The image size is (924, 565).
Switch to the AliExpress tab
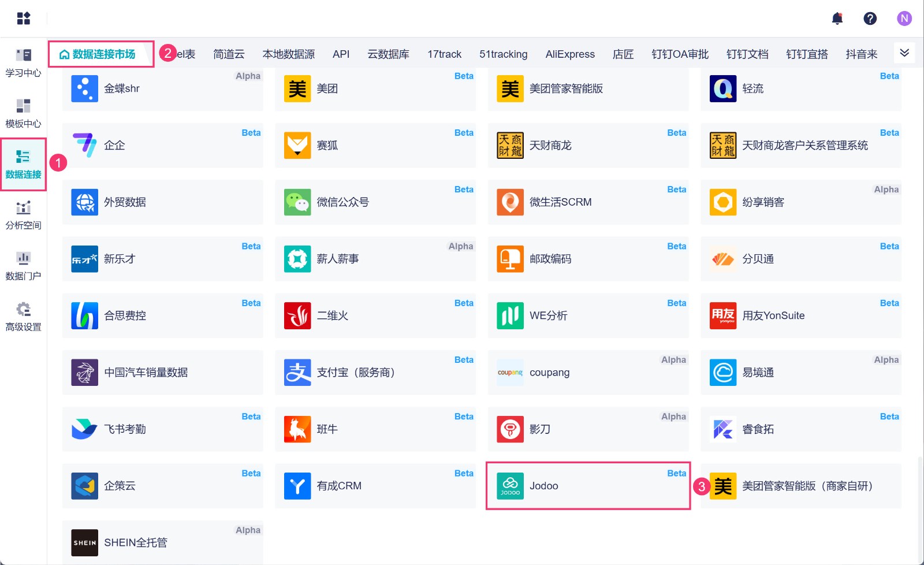(570, 54)
